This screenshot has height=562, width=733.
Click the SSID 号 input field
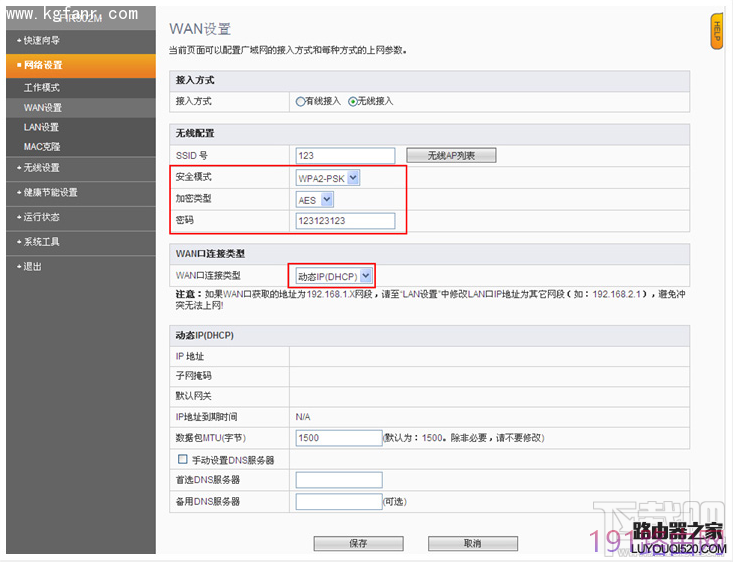tap(345, 156)
